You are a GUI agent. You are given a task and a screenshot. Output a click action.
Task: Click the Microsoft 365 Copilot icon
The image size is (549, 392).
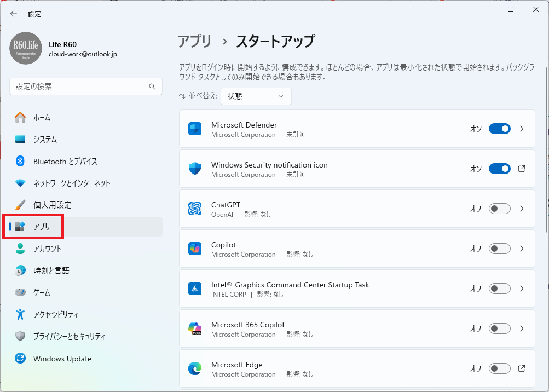pyautogui.click(x=195, y=328)
